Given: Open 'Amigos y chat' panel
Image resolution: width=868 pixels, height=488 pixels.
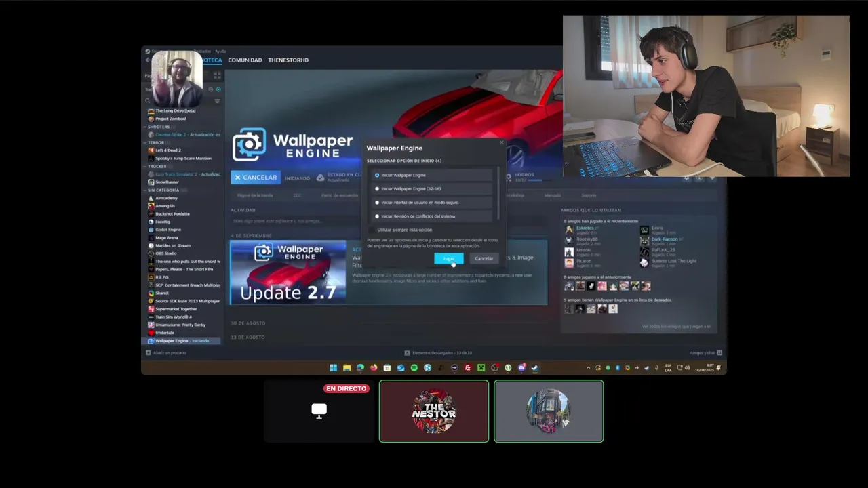Looking at the screenshot, I should coord(706,353).
